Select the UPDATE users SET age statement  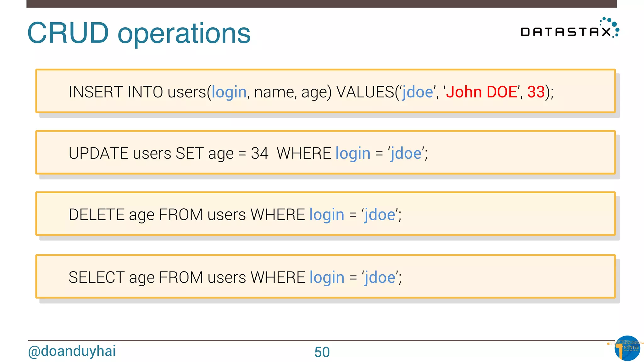coord(325,152)
